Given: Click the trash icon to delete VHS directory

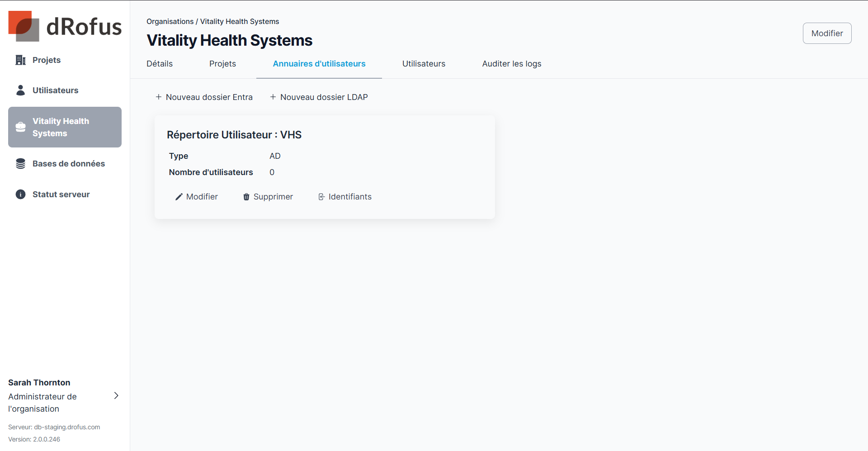Looking at the screenshot, I should tap(246, 197).
